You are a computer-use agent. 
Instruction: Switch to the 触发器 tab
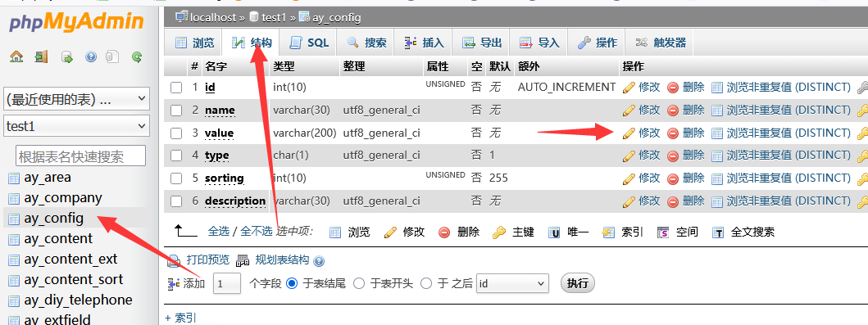(x=660, y=43)
